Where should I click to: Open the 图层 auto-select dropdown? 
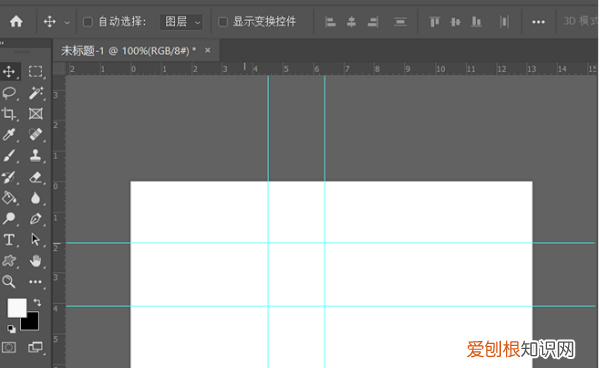click(x=181, y=22)
